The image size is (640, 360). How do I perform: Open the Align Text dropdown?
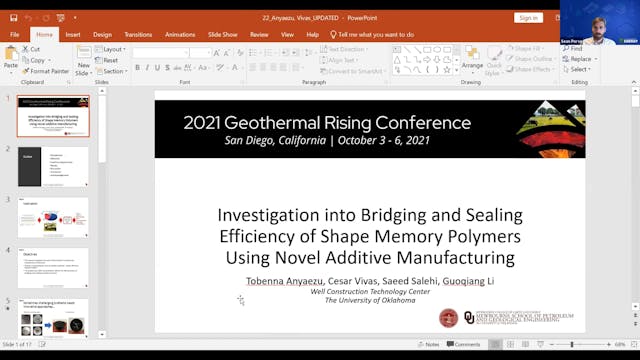(340, 60)
